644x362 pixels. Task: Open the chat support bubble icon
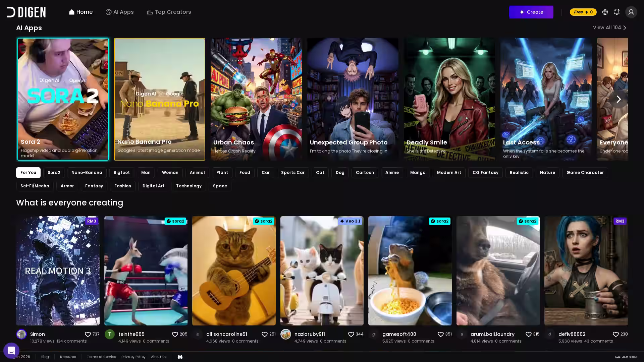pyautogui.click(x=11, y=351)
